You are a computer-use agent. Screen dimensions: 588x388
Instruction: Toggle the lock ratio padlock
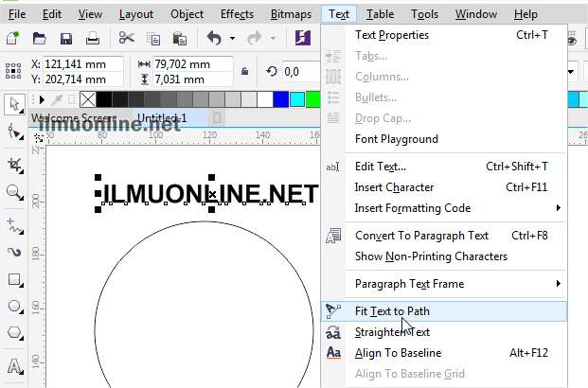coord(245,71)
